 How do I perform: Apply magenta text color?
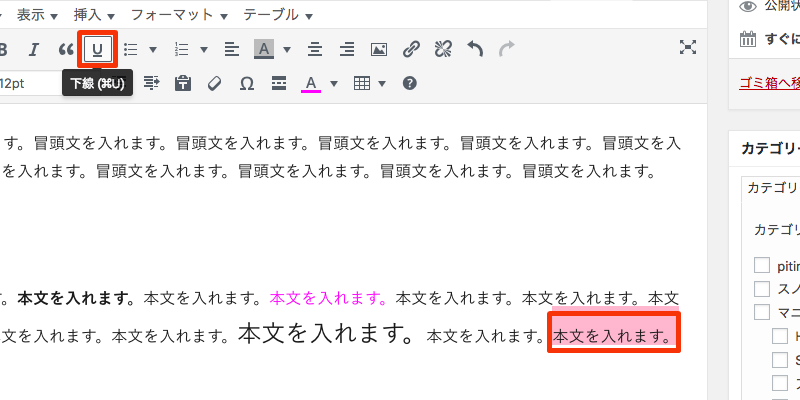(x=311, y=83)
